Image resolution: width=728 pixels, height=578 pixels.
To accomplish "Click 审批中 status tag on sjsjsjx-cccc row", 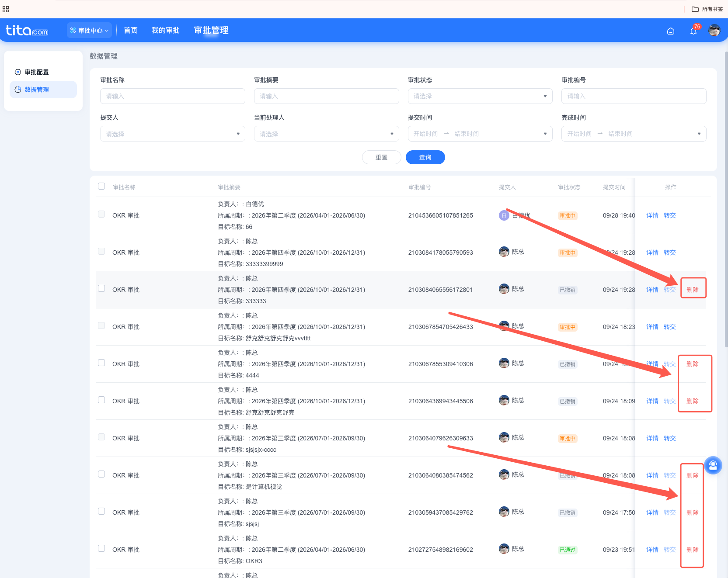I will tap(568, 438).
